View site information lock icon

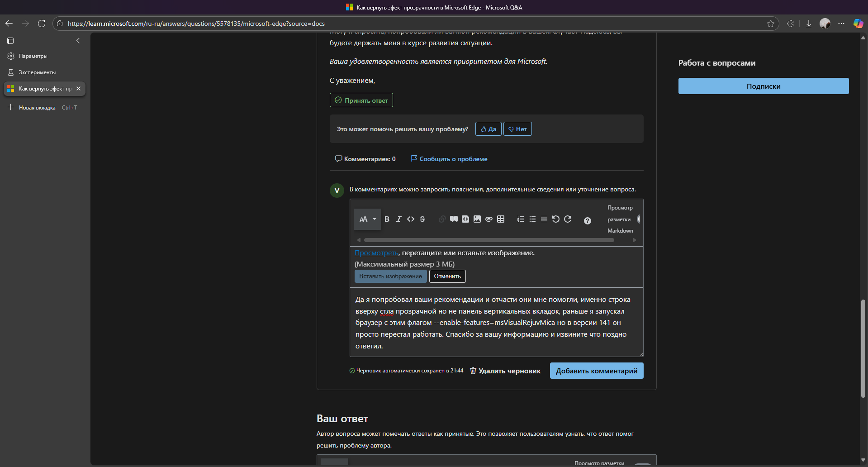pos(60,24)
